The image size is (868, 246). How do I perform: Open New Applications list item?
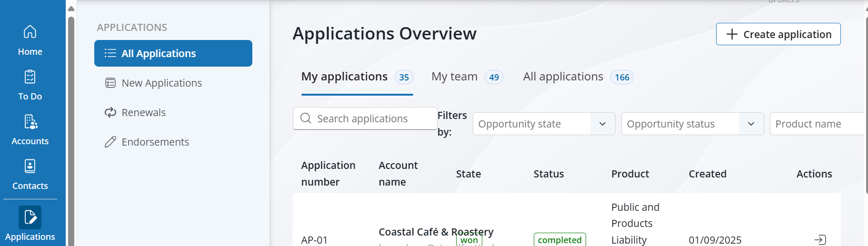pos(161,83)
